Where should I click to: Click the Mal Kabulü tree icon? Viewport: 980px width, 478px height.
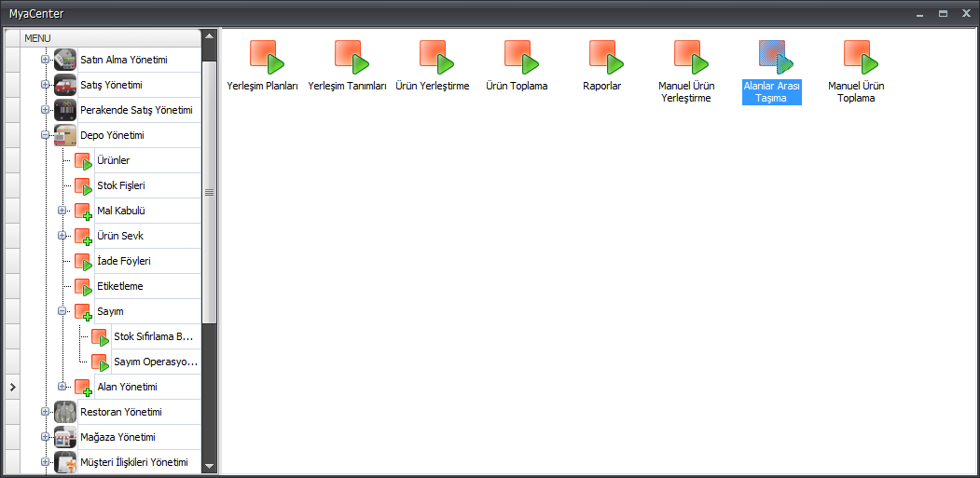[x=84, y=212]
